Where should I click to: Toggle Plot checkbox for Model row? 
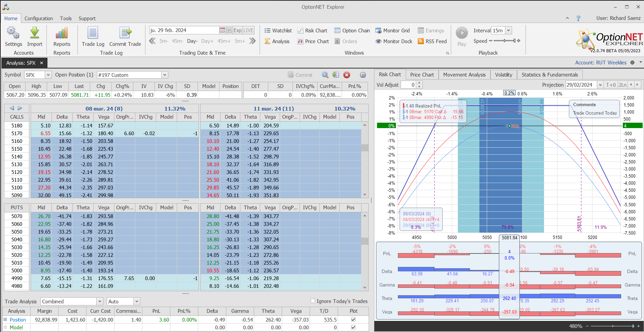click(353, 327)
